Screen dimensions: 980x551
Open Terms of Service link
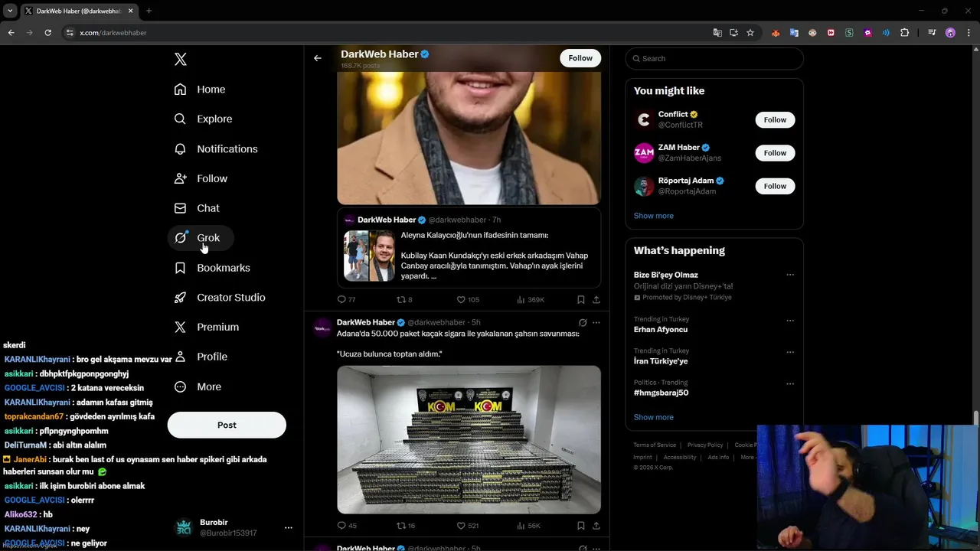pyautogui.click(x=655, y=445)
